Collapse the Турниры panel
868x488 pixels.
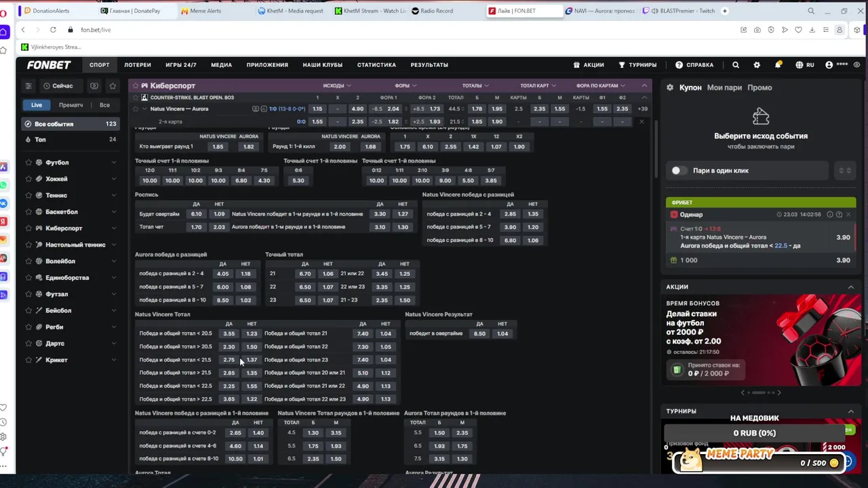coord(851,411)
